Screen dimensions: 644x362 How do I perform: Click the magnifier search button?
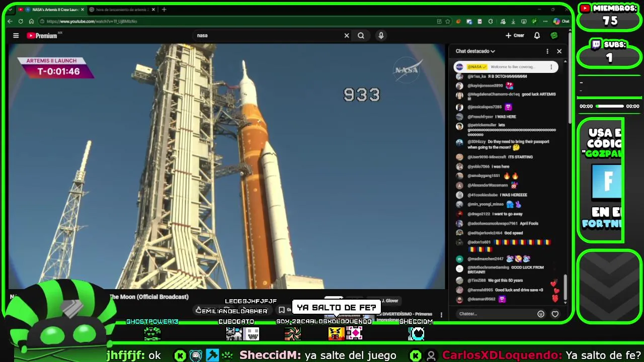[361, 35]
